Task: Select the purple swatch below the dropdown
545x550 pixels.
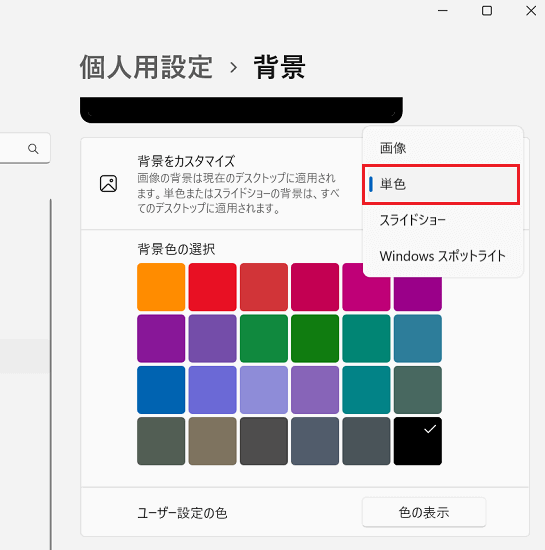Action: (x=418, y=294)
